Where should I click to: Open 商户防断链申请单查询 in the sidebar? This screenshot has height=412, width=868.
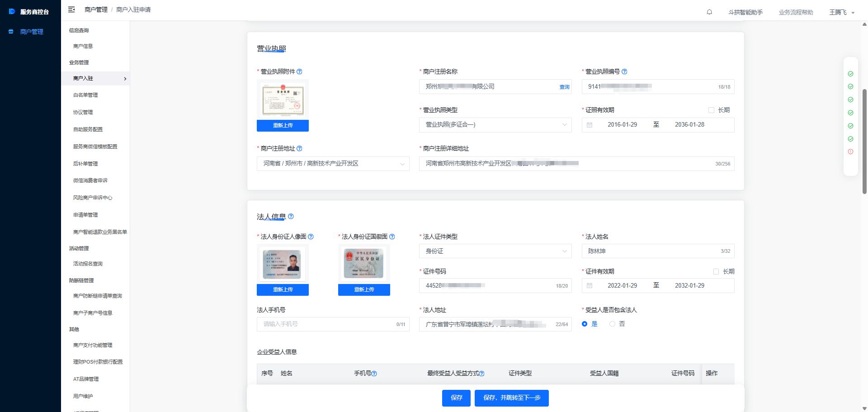(x=98, y=296)
